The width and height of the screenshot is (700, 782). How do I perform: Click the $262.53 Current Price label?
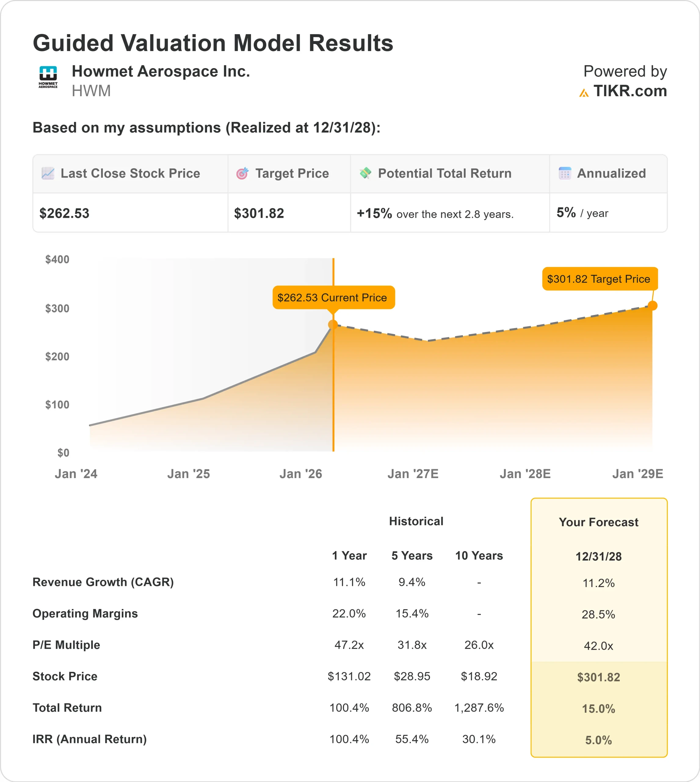tap(333, 298)
